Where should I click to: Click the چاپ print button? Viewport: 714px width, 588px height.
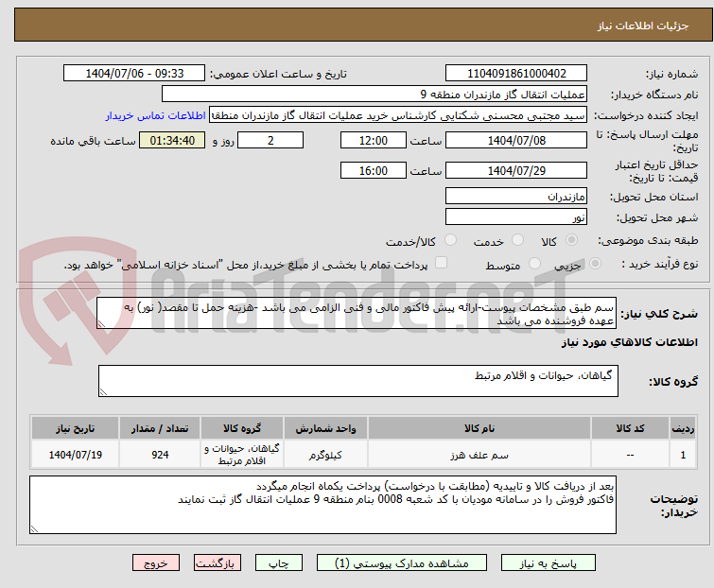point(279,563)
